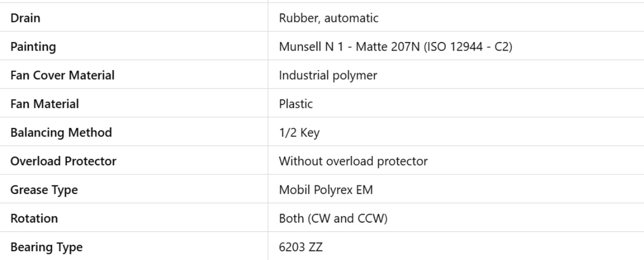Select the 'Without overload protector' value
Screen dimensions: 644x260
[x=353, y=161]
